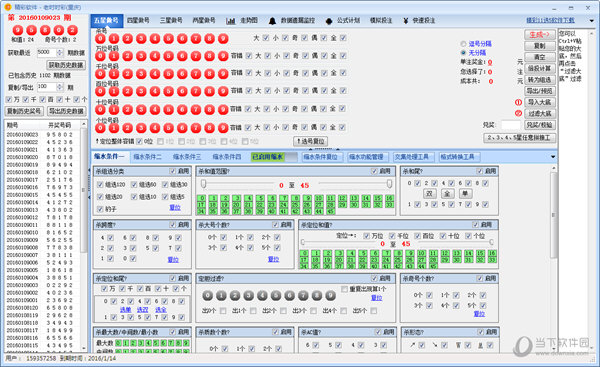Open the 缩水条件三 tab
The image size is (600, 367).
[x=187, y=157]
